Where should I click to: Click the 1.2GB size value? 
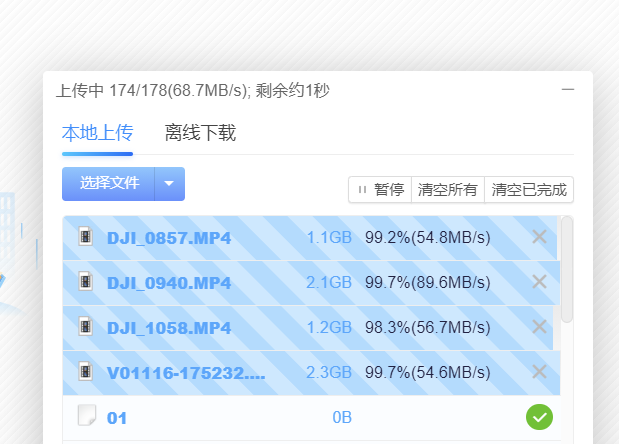click(329, 328)
